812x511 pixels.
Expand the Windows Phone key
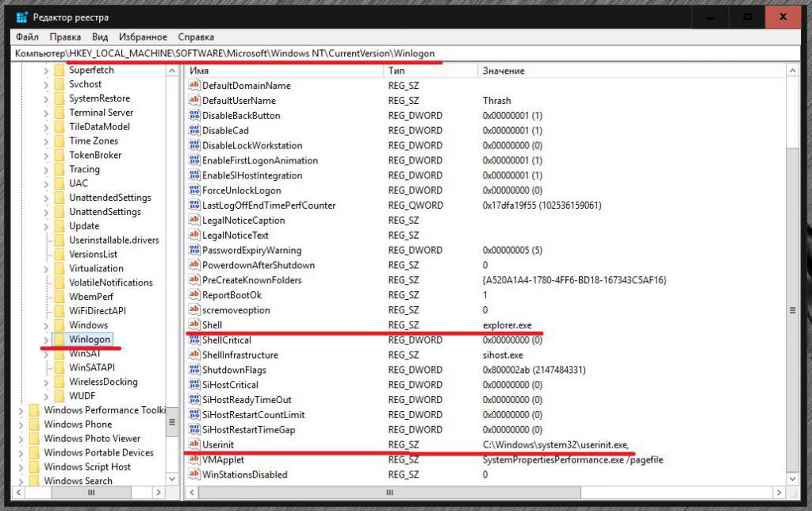pos(21,425)
